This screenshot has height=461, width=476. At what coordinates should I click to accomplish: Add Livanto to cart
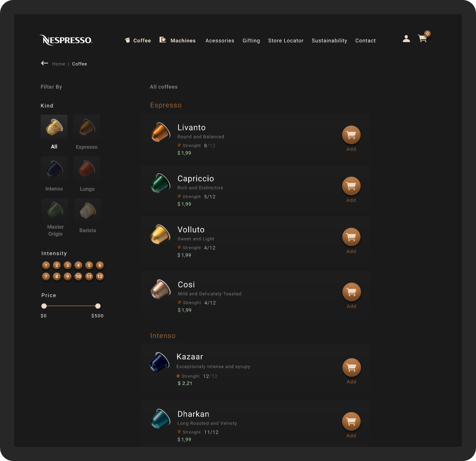pos(351,134)
